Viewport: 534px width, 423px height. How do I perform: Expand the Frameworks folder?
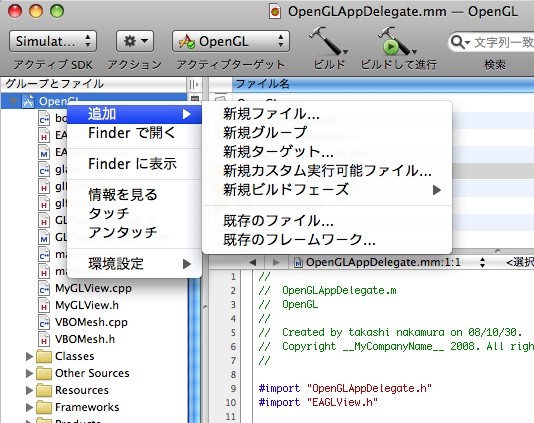(29, 407)
